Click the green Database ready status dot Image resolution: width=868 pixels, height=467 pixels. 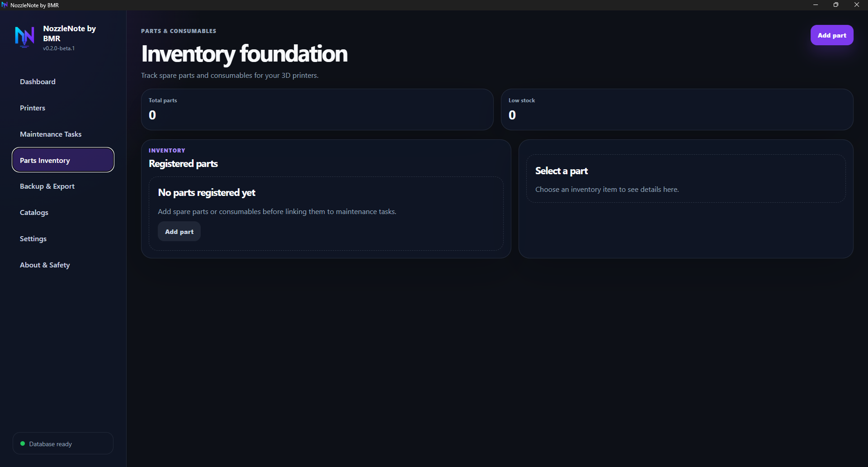[23, 443]
